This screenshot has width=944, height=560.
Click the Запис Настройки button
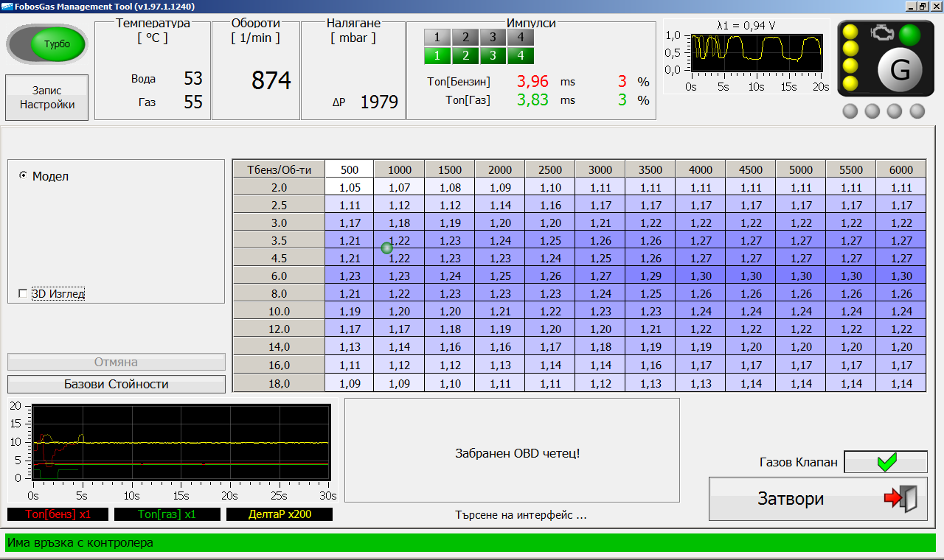pyautogui.click(x=47, y=97)
